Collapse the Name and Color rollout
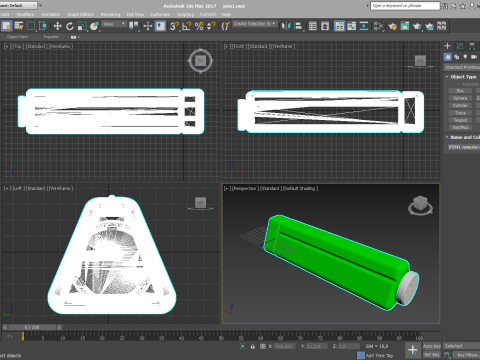 [463, 137]
